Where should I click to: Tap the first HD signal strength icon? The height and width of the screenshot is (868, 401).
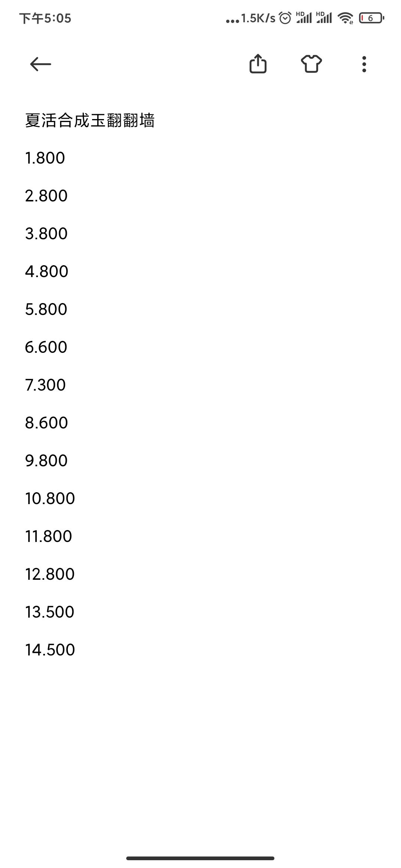pyautogui.click(x=304, y=17)
